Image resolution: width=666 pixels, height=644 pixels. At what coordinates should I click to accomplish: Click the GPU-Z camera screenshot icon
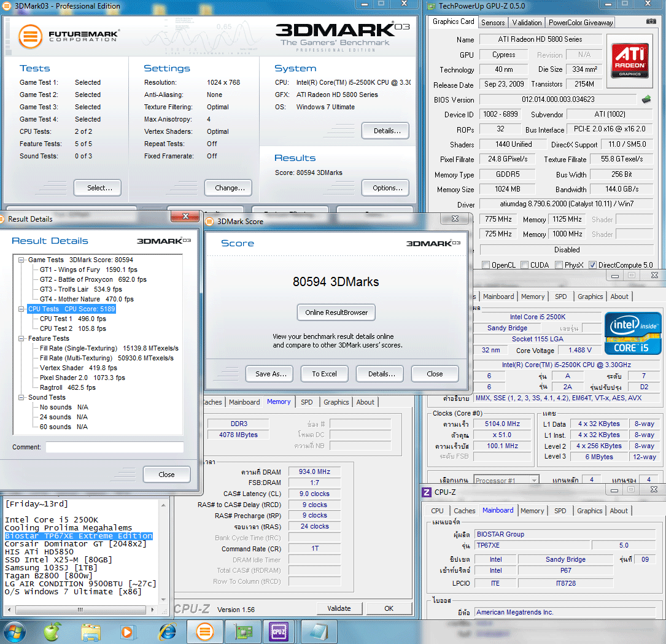[651, 21]
